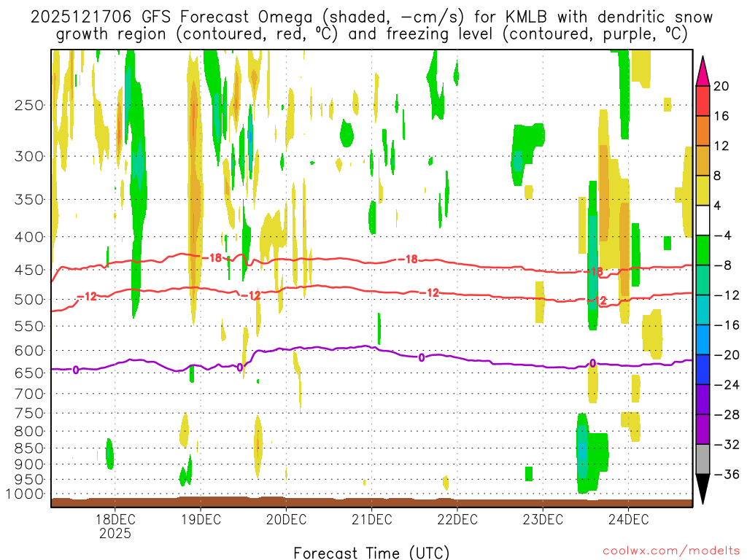This screenshot has width=747, height=560.
Task: Click the 24DEC date label
Action: coord(628,520)
